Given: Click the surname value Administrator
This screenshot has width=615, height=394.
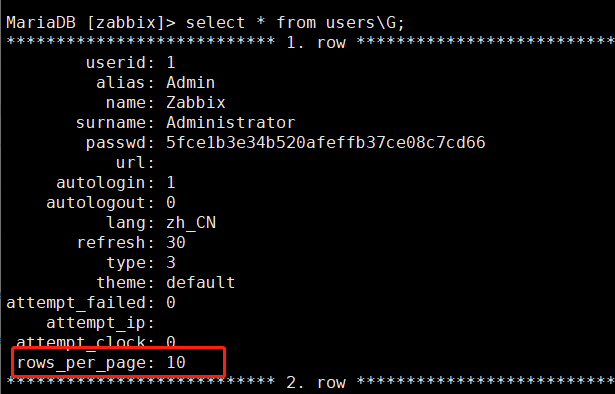Looking at the screenshot, I should click(231, 123).
